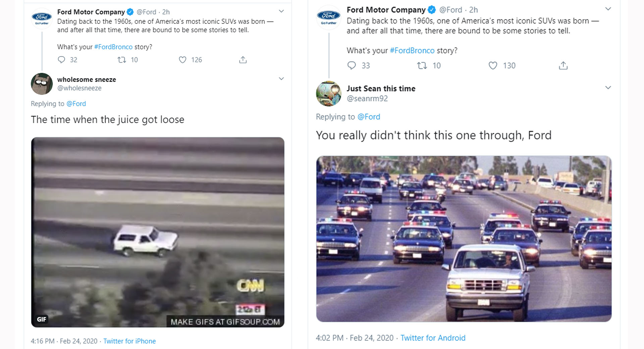Retweet the right Ford Motor Company tweet
The width and height of the screenshot is (644, 349).
pos(422,65)
